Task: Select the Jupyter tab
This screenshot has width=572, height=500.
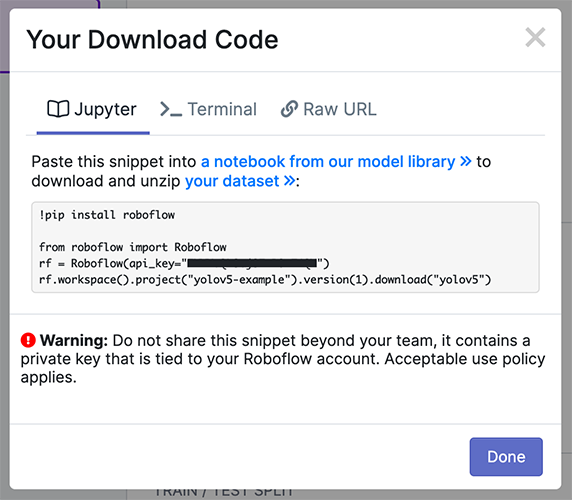Action: (x=93, y=109)
